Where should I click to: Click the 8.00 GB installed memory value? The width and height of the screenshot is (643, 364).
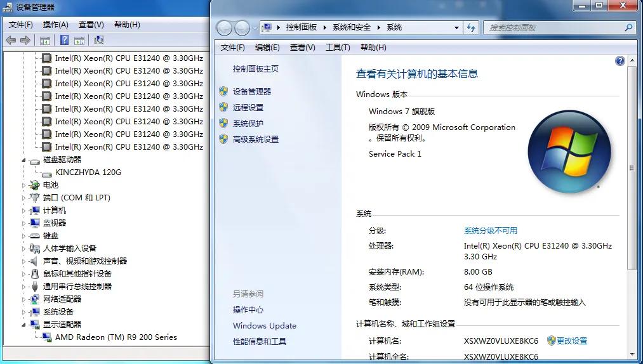pyautogui.click(x=478, y=272)
